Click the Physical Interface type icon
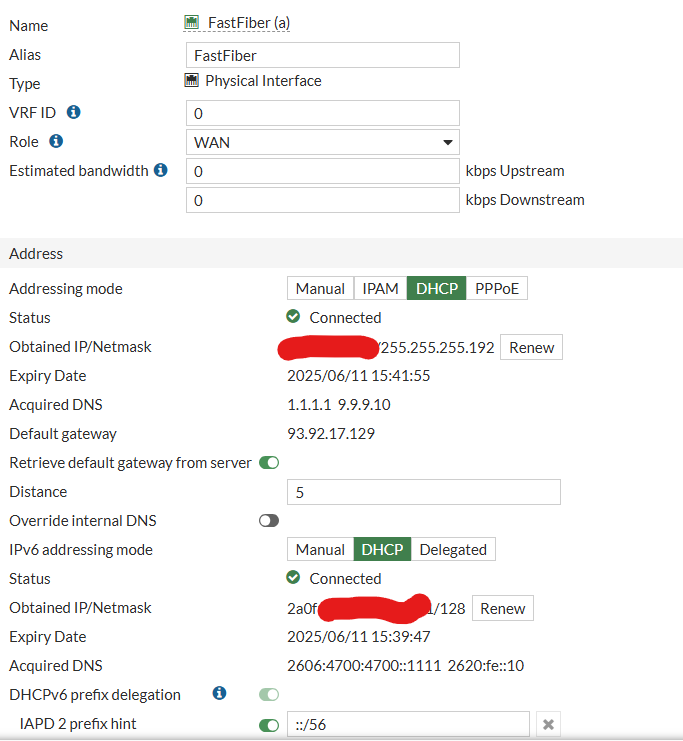This screenshot has height=741, width=683. [192, 81]
